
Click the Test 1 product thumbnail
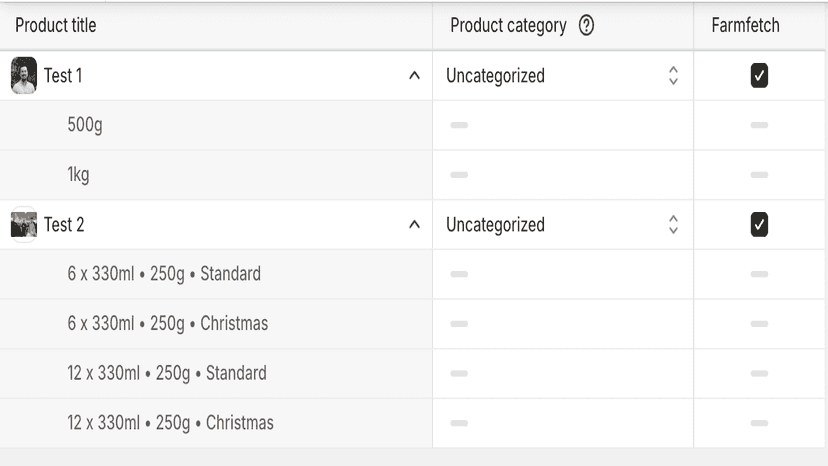(x=24, y=76)
